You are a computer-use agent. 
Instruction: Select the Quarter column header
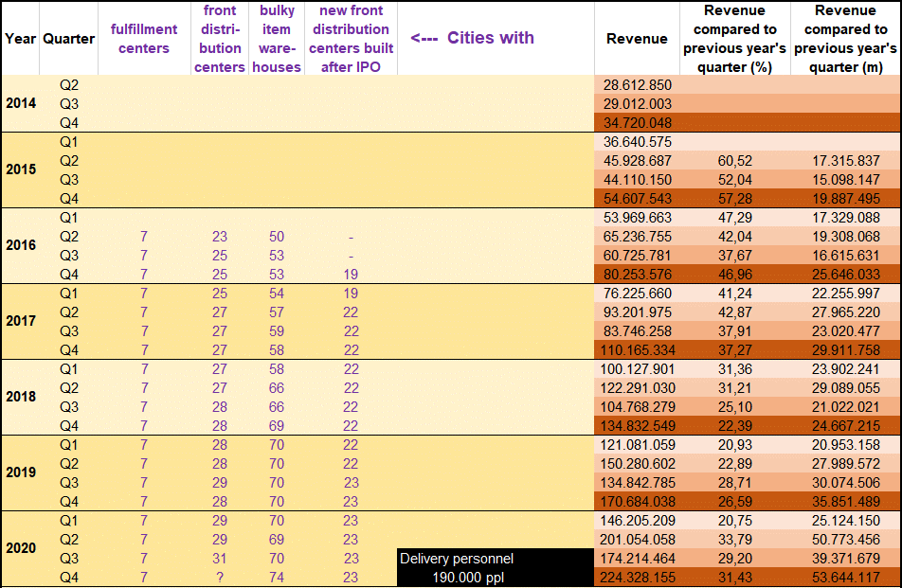click(x=68, y=39)
